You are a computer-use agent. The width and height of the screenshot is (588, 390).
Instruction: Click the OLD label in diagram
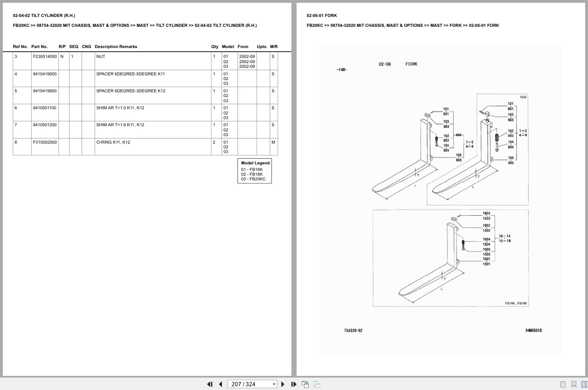tap(523, 97)
